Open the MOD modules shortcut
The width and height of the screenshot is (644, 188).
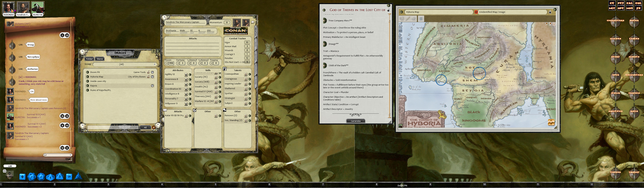(630, 8)
